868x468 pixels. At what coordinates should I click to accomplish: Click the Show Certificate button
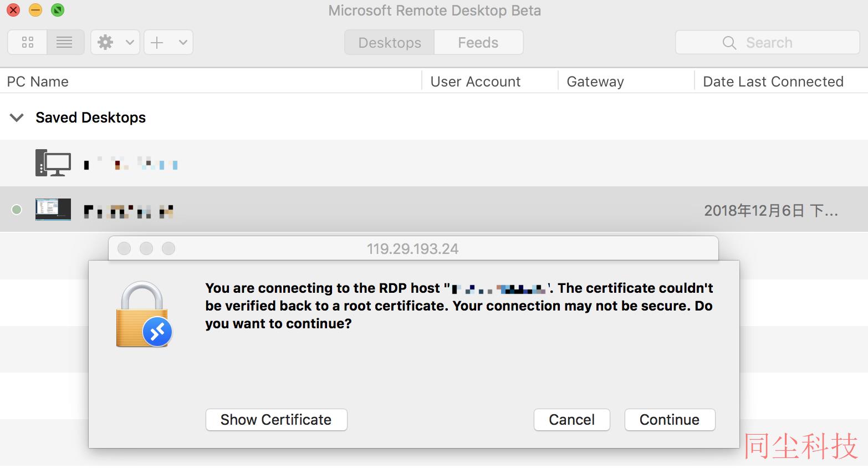coord(276,420)
